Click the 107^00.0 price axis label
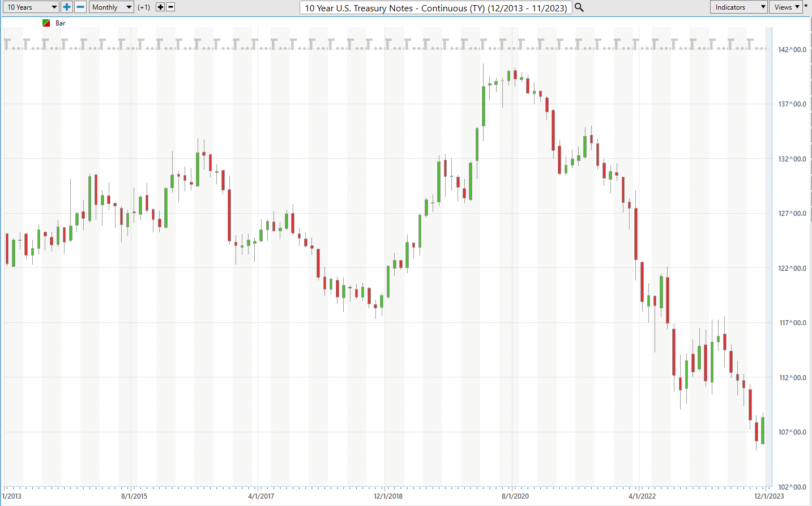The image size is (812, 506). coord(792,432)
